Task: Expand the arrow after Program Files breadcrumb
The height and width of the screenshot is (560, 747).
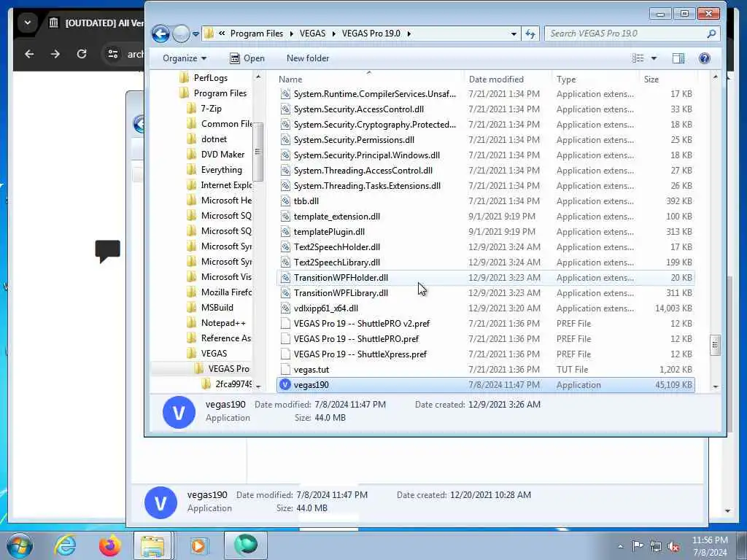Action: tap(290, 34)
